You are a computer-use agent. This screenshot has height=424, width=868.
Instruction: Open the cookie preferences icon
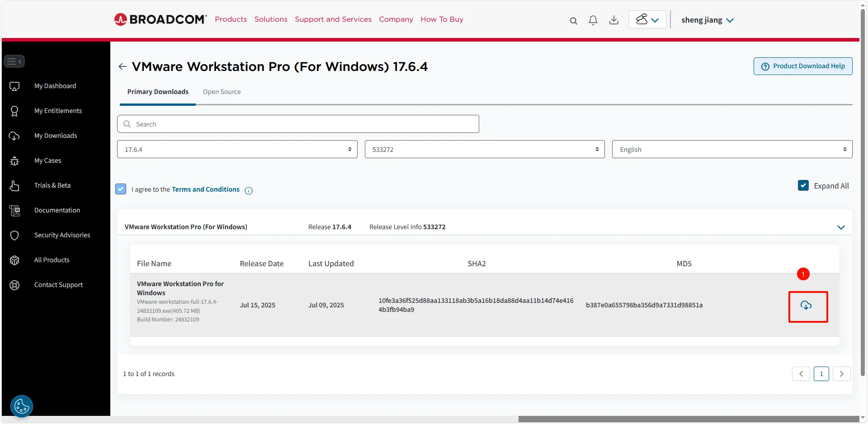21,406
